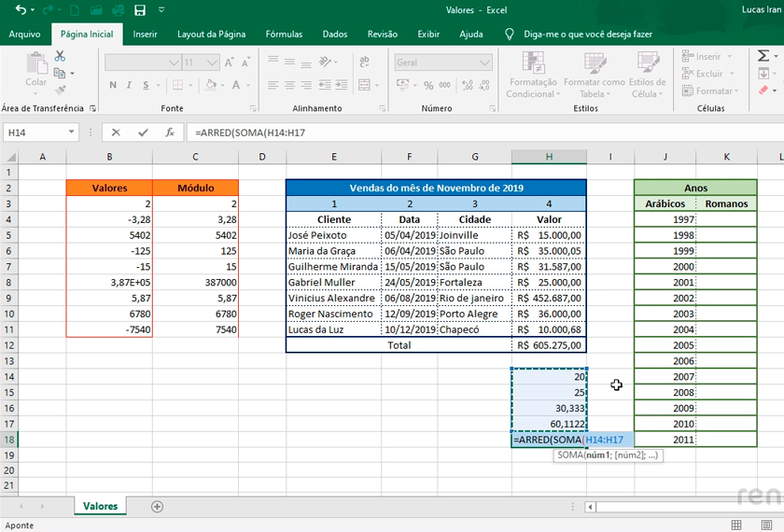Click the Undo arrow in quick access toolbar
Screen dimensions: 784x532
pos(21,10)
